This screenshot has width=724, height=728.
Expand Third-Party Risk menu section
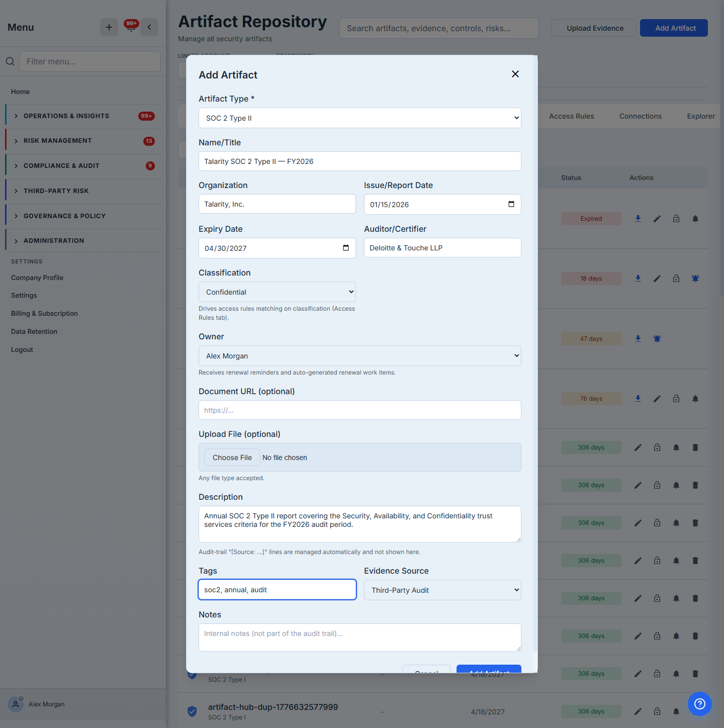pos(83,191)
